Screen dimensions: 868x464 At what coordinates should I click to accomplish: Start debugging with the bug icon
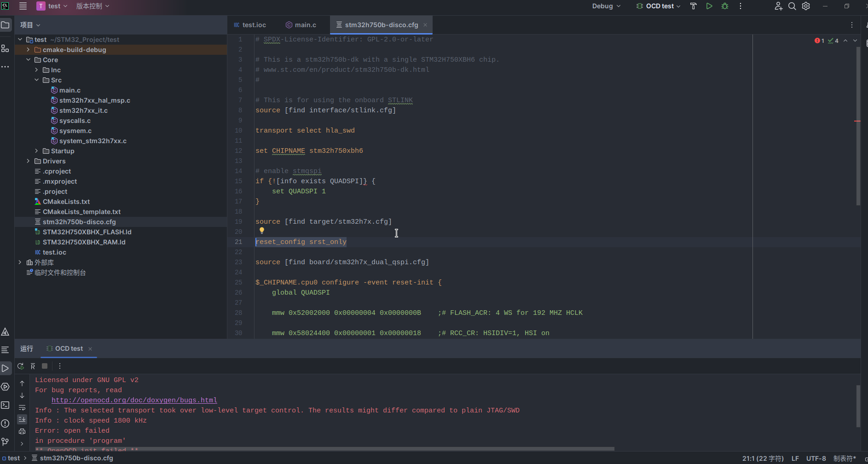[725, 6]
